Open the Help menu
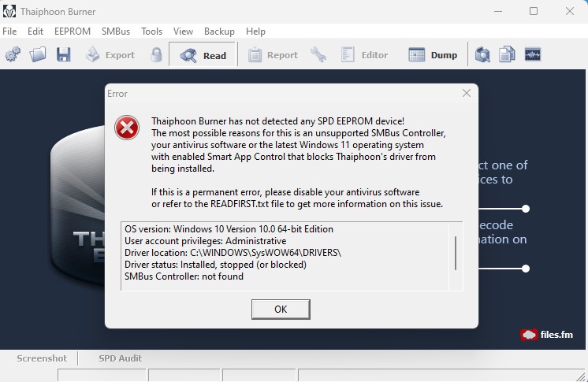The height and width of the screenshot is (382, 588). pos(255,32)
